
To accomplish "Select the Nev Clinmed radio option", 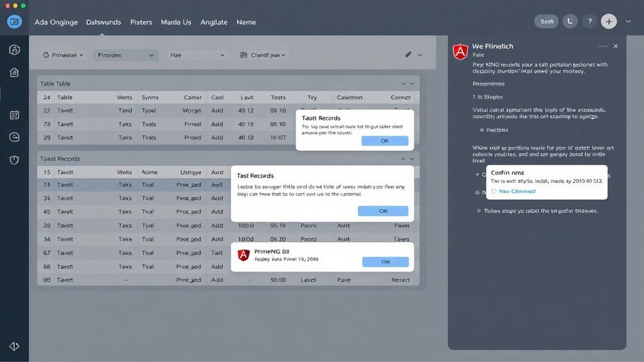I will (494, 191).
